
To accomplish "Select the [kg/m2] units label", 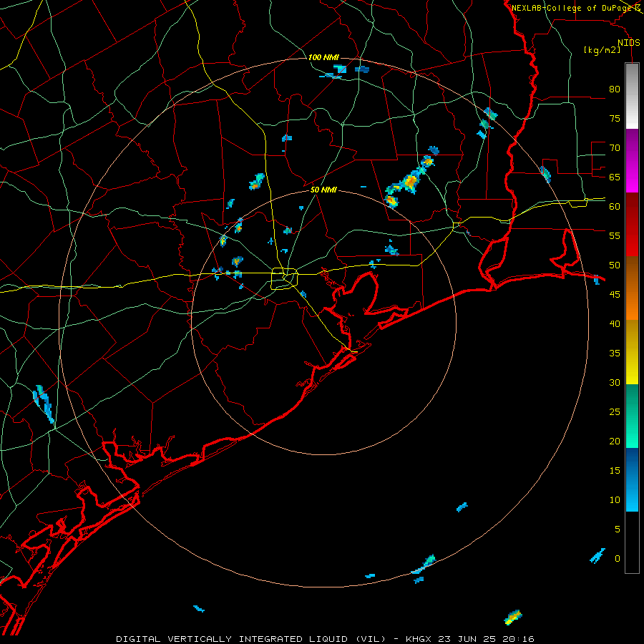I will [x=602, y=50].
